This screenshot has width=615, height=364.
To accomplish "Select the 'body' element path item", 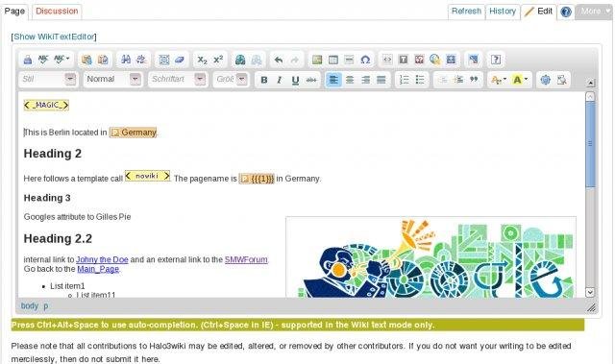I will (30, 305).
